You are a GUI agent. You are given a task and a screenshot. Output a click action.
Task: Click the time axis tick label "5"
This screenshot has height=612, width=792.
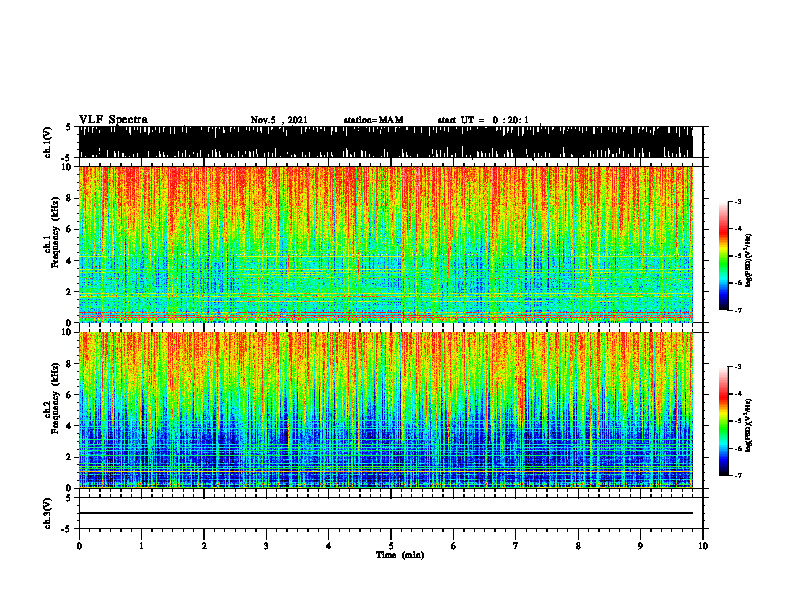[x=391, y=546]
